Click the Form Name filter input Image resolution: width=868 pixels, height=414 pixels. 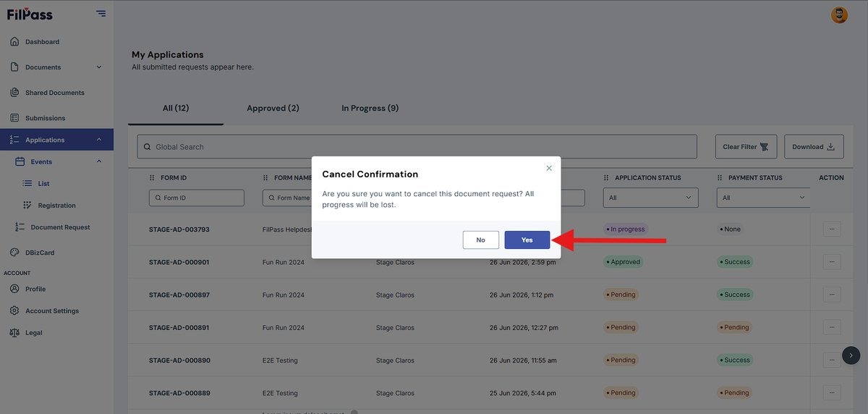pos(286,198)
